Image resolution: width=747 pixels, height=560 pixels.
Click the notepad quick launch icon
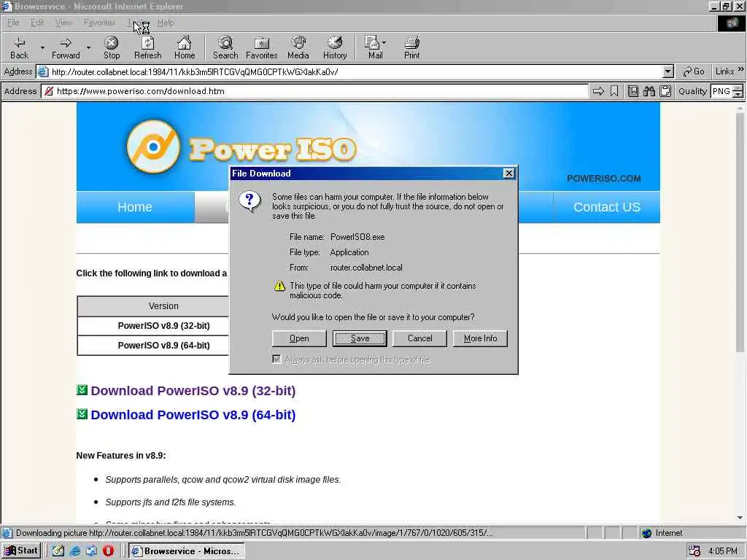pos(58,551)
